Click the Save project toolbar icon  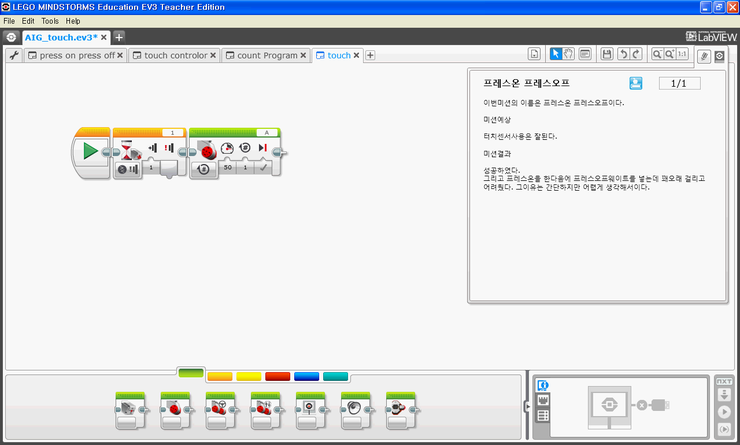tap(607, 54)
